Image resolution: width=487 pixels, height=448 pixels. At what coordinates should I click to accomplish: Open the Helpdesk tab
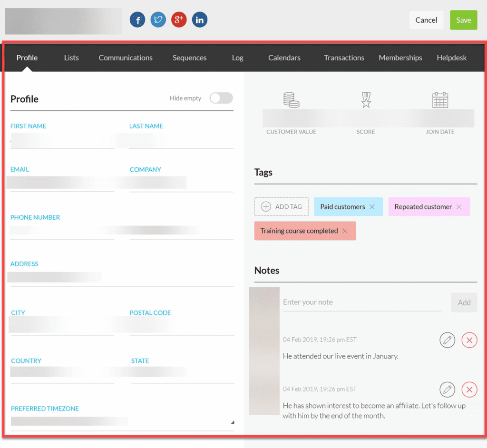pyautogui.click(x=452, y=58)
